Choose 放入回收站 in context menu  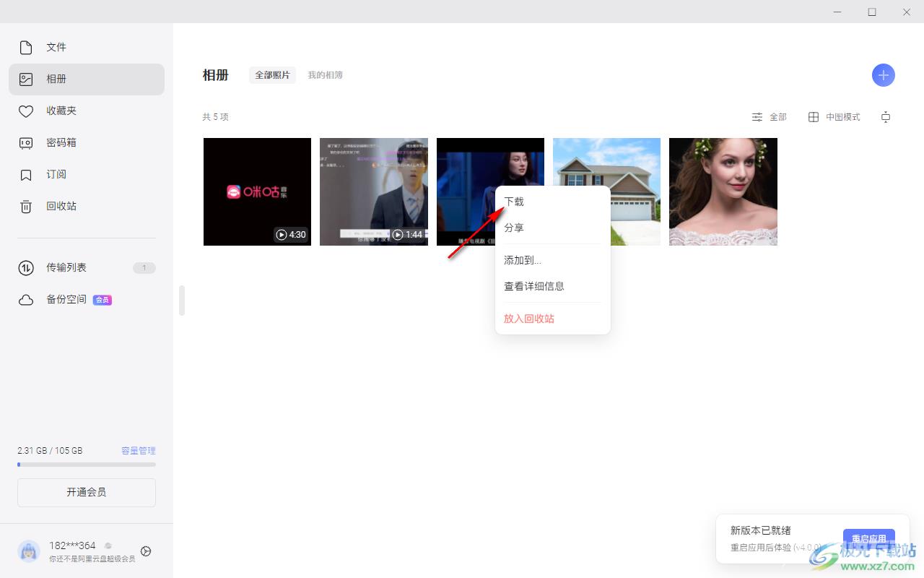[x=553, y=319]
